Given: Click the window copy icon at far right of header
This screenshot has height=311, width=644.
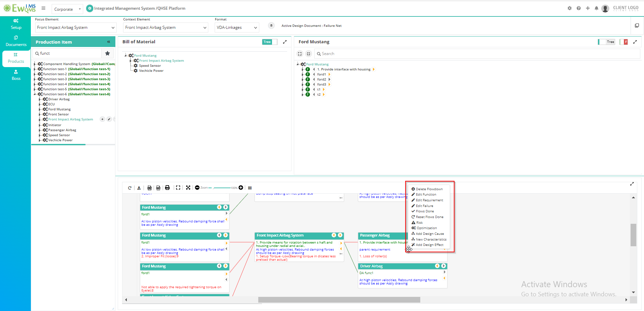Looking at the screenshot, I should (x=637, y=25).
